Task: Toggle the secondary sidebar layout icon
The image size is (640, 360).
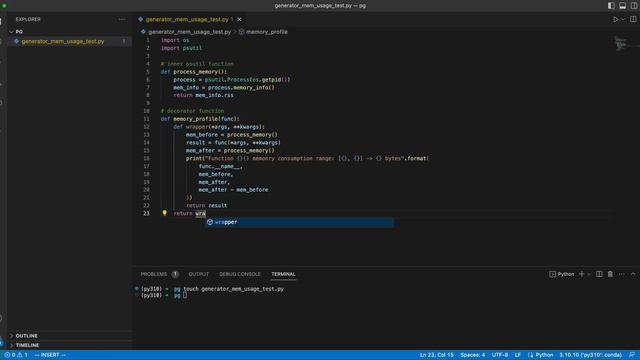Action: pyautogui.click(x=634, y=6)
